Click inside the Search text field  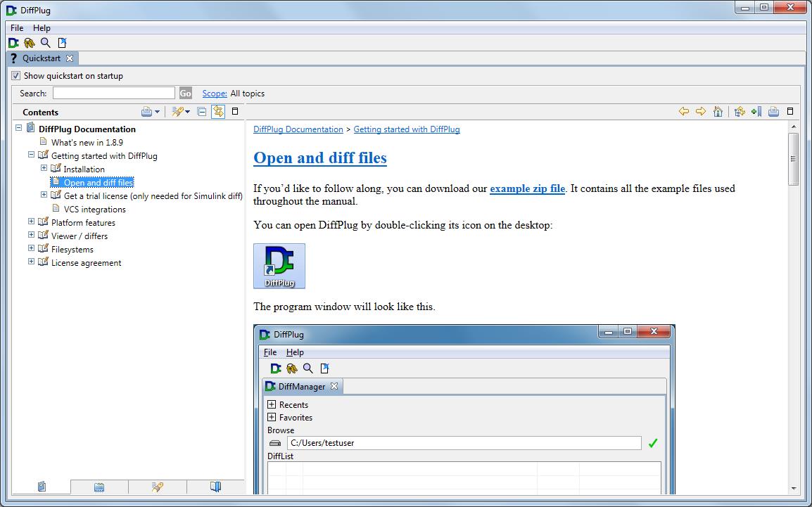pyautogui.click(x=113, y=92)
